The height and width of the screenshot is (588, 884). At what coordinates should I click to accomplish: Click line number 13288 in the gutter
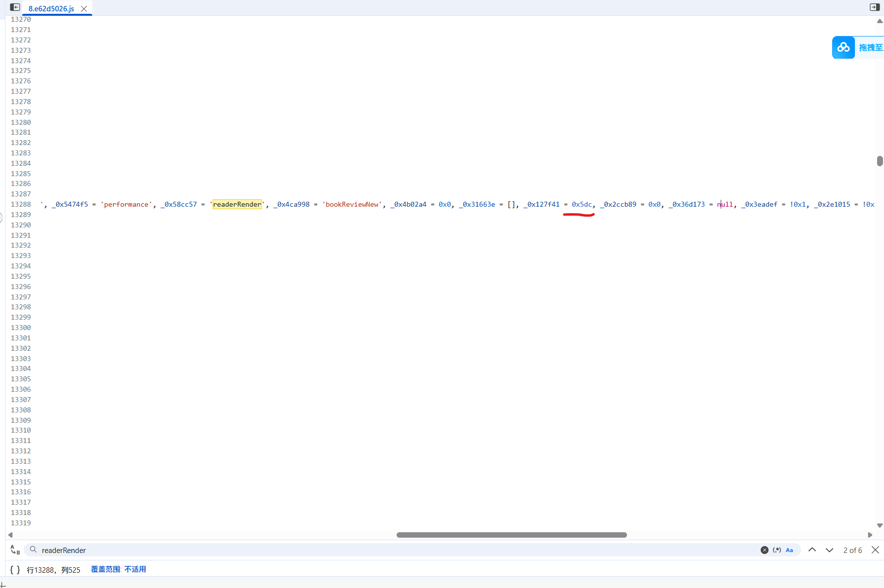21,204
